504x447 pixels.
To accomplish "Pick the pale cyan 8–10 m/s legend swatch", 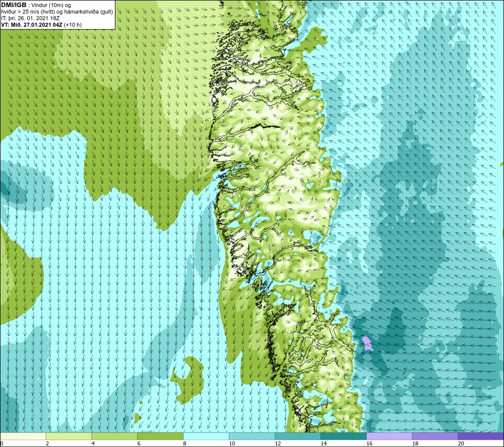I will 206,436.
